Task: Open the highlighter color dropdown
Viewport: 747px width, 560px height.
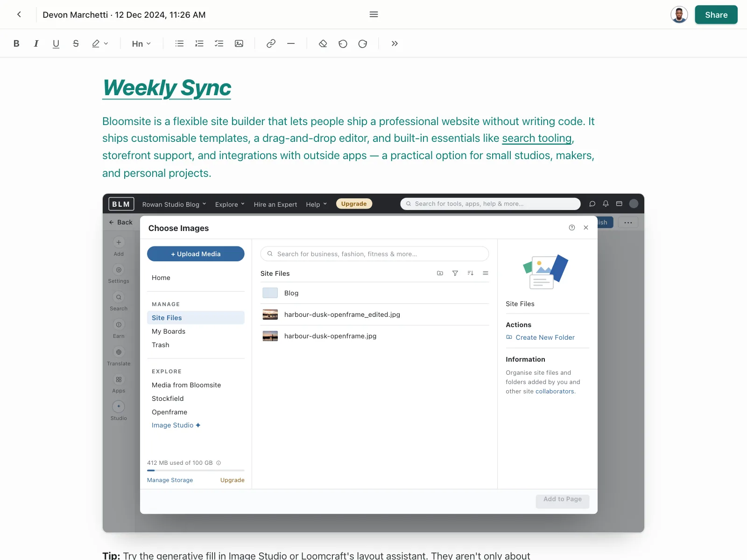Action: click(x=100, y=43)
